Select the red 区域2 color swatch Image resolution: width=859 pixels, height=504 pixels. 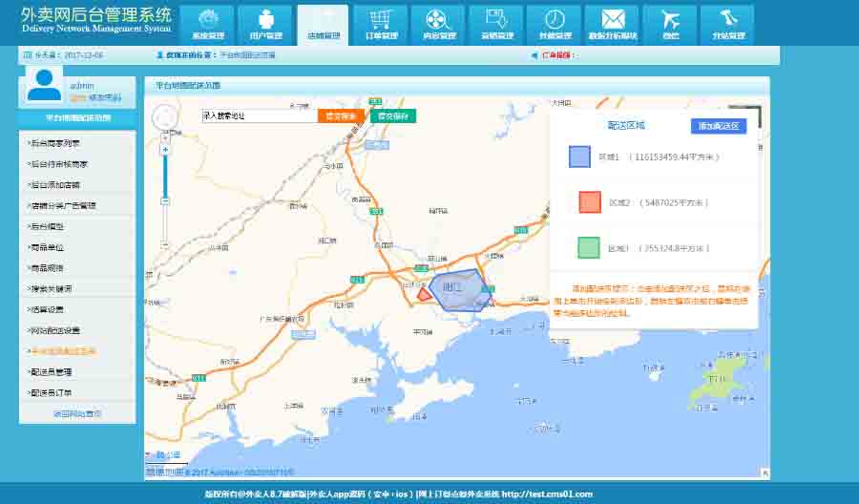(589, 202)
